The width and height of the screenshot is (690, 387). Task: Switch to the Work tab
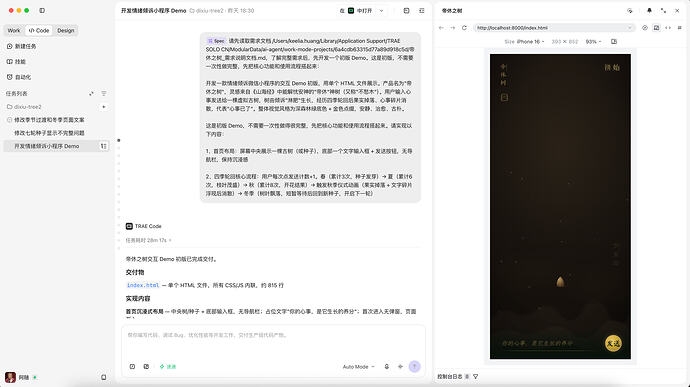(x=14, y=30)
